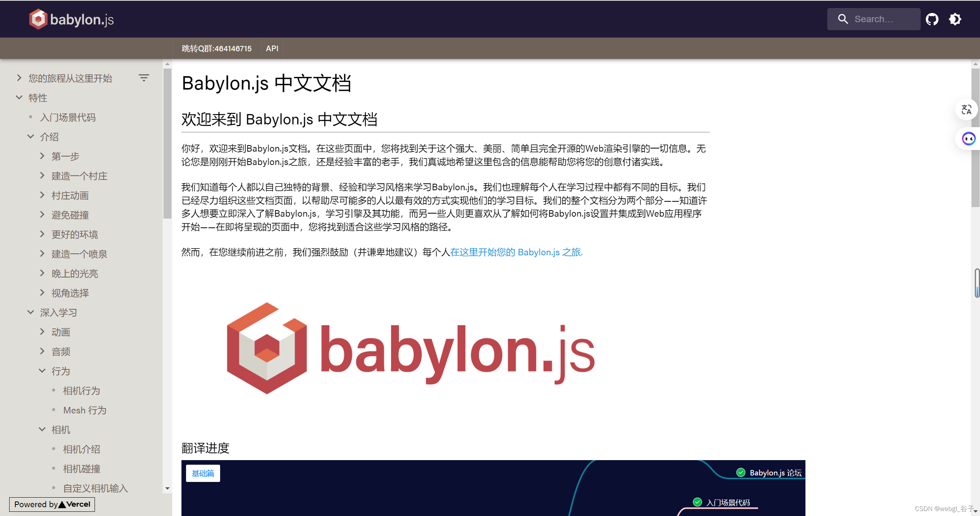
Task: Toggle the dark mode switch in the header
Action: pyautogui.click(x=955, y=19)
